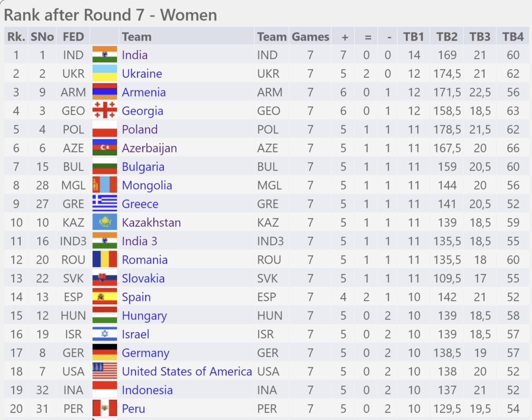532x420 pixels.
Task: Click the Georgia flag icon
Action: pyautogui.click(x=104, y=111)
